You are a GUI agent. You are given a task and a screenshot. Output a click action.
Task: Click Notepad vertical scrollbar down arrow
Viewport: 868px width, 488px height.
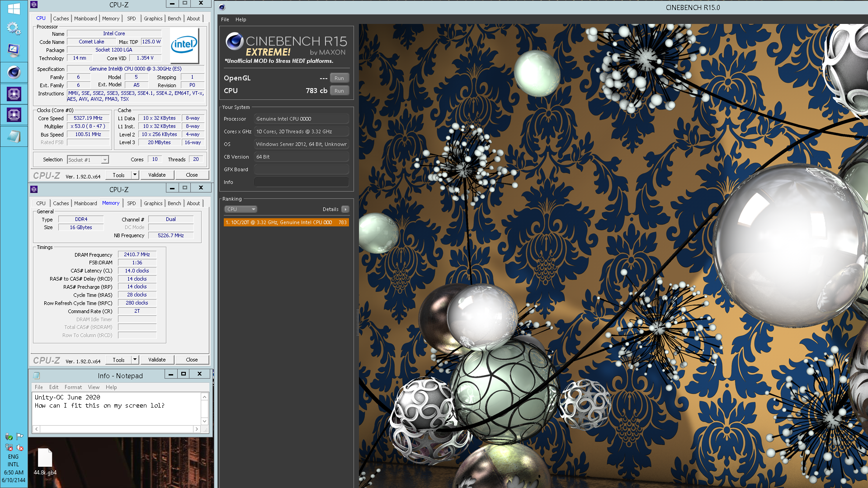pos(204,421)
